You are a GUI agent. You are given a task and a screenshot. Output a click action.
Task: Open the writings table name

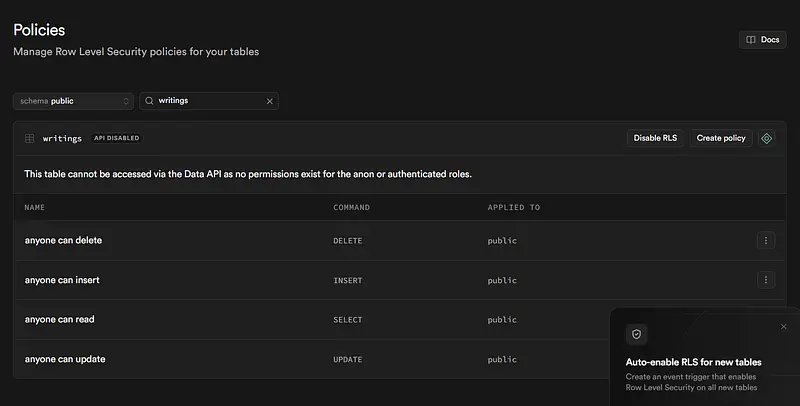pos(64,138)
